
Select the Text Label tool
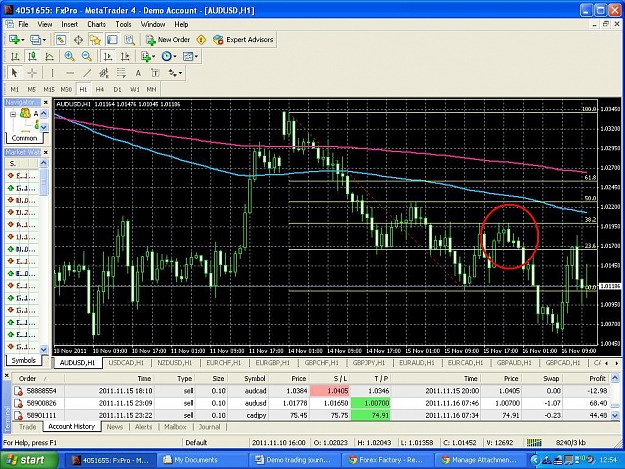pyautogui.click(x=155, y=73)
